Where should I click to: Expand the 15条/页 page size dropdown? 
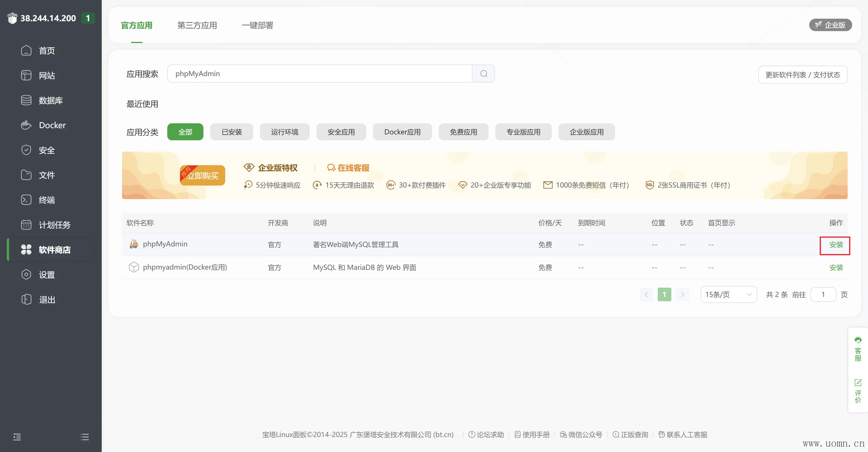728,294
